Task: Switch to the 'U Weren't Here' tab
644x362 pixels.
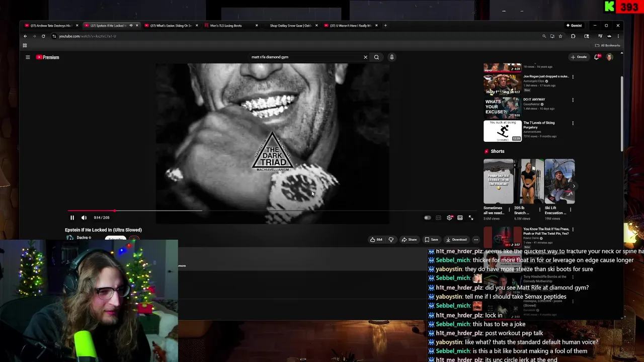Action: (350, 26)
